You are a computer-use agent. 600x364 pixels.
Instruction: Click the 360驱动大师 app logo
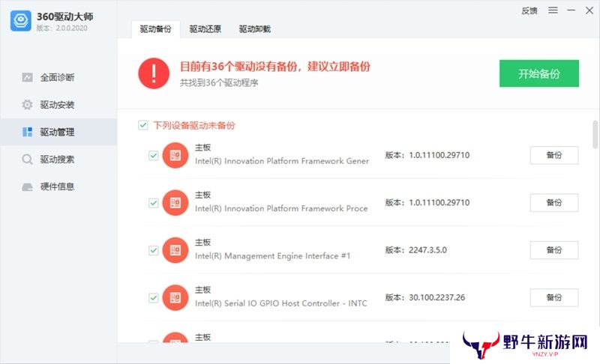[x=21, y=21]
